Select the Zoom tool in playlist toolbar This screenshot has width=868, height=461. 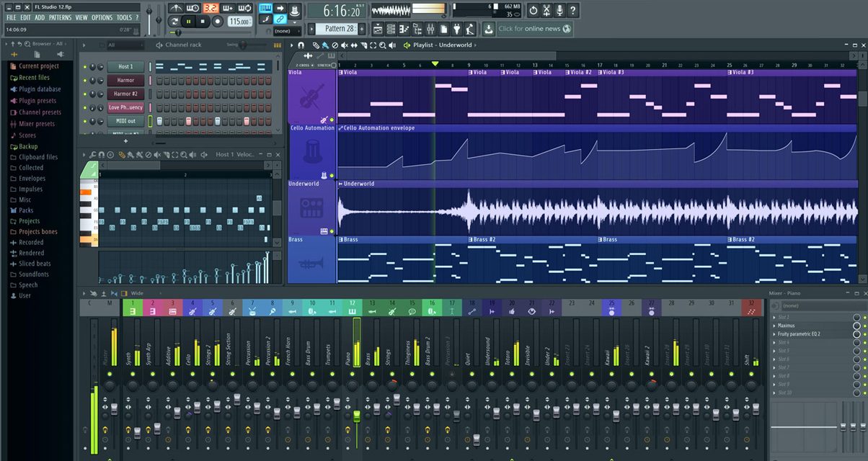[x=382, y=45]
